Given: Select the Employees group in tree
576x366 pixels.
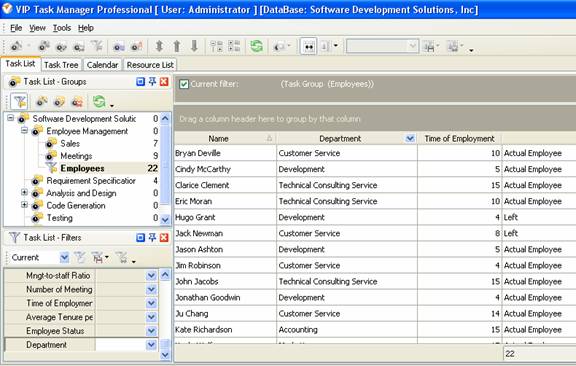Looking at the screenshot, I should [x=82, y=168].
